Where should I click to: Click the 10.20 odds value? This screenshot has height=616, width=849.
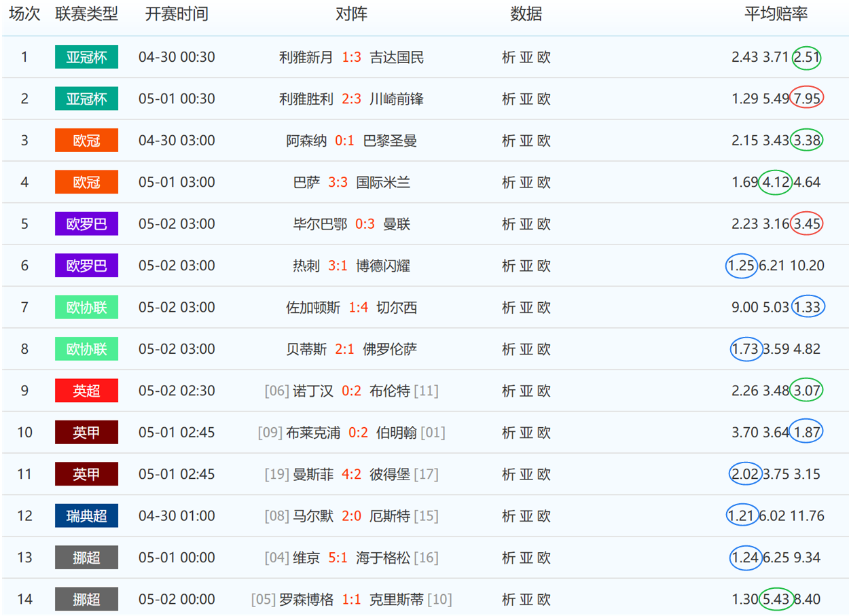[x=807, y=266]
